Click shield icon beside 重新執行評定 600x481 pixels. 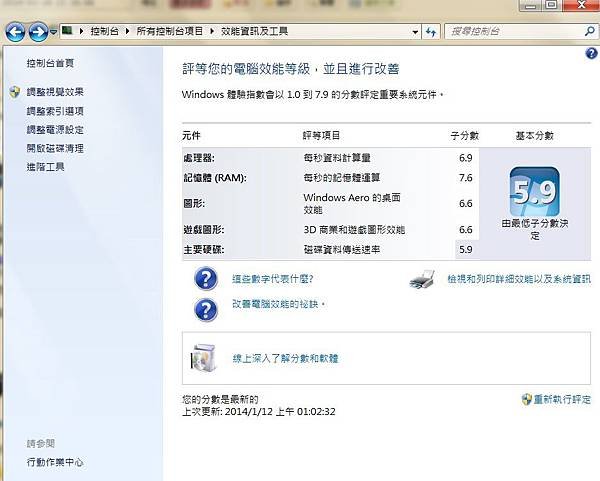click(527, 399)
